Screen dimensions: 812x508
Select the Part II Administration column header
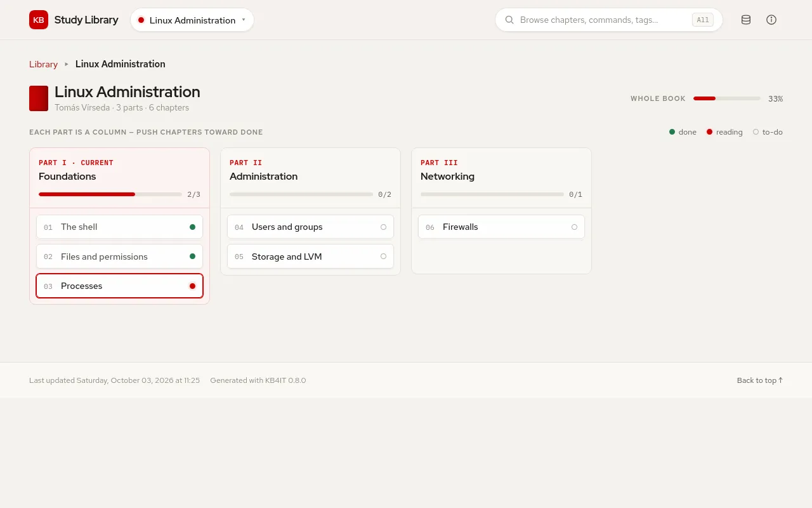coord(310,178)
